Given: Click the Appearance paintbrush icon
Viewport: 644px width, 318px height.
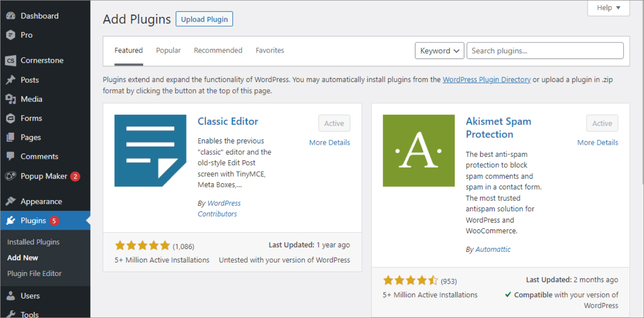Looking at the screenshot, I should [11, 201].
